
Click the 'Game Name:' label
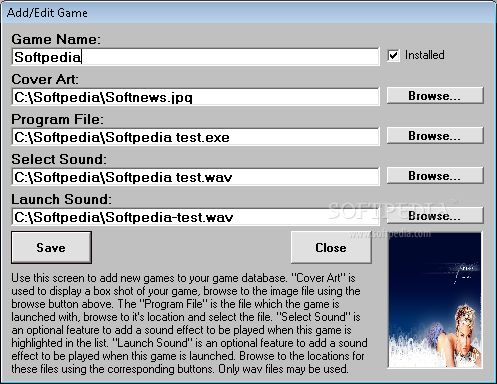point(56,39)
